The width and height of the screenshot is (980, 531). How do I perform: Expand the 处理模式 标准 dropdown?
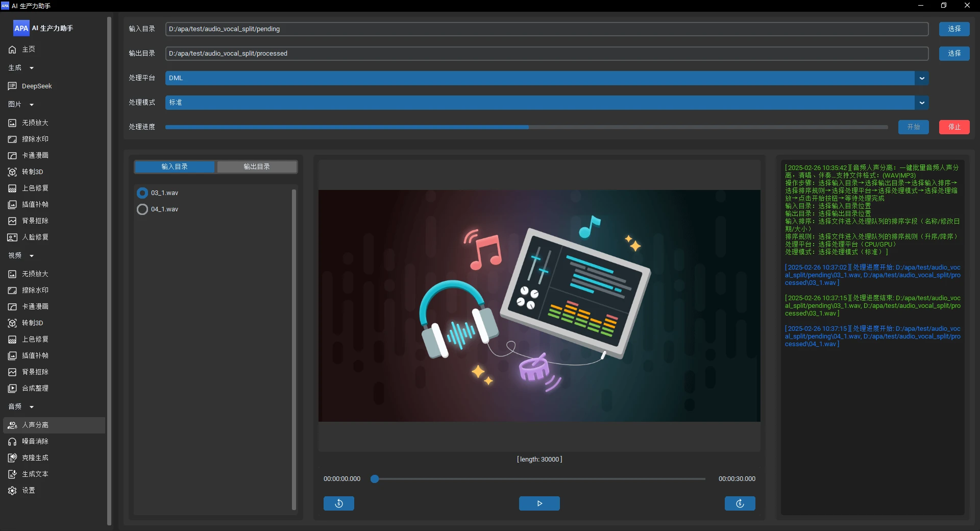921,103
